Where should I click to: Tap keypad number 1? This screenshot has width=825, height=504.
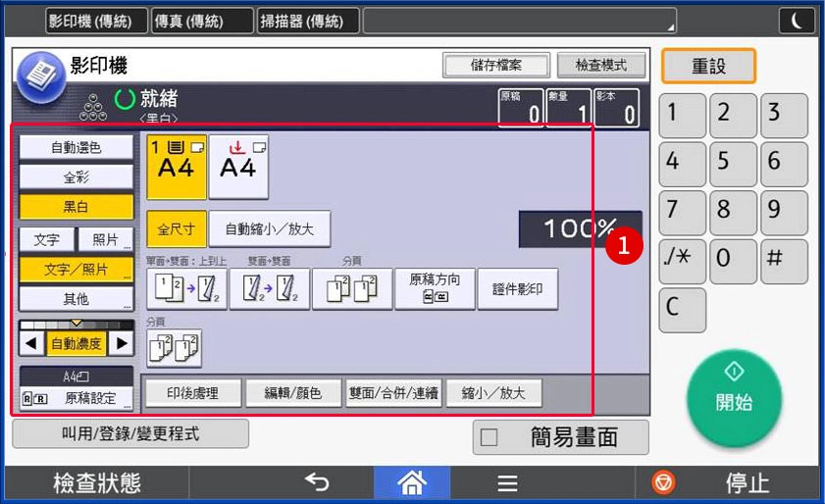coord(683,116)
